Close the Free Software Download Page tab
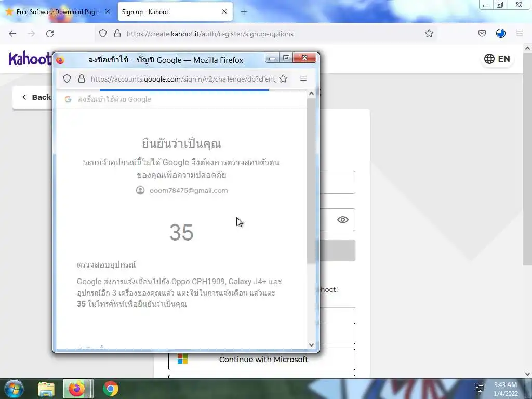The width and height of the screenshot is (532, 399). click(107, 11)
